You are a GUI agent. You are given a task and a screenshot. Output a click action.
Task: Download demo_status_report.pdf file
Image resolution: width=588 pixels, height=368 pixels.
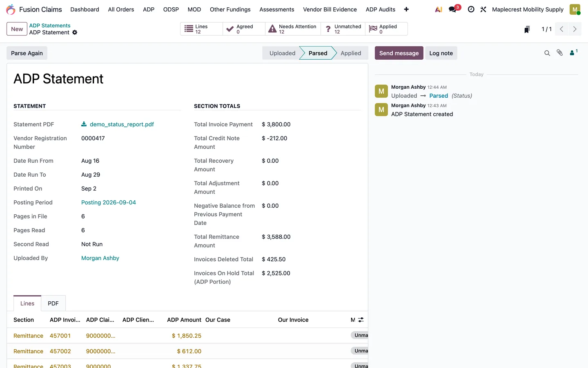tap(118, 124)
